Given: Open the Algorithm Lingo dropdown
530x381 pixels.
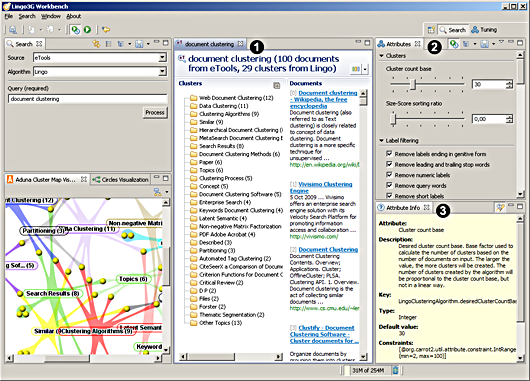Looking at the screenshot, I should tap(163, 72).
